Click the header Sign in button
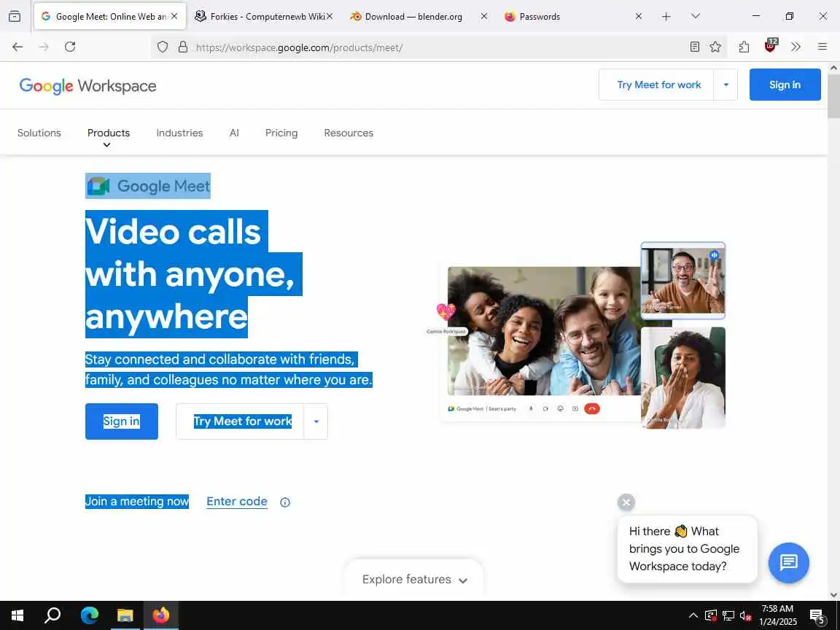 (x=785, y=85)
